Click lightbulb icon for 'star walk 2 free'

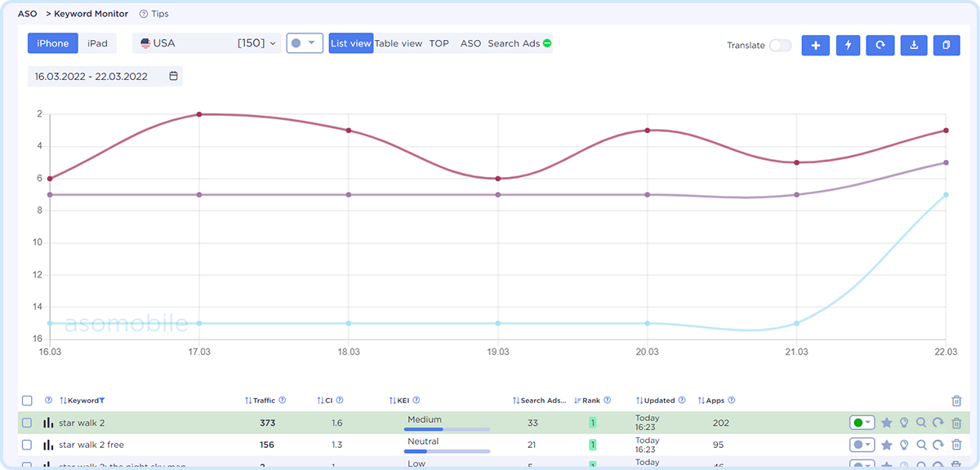point(904,445)
